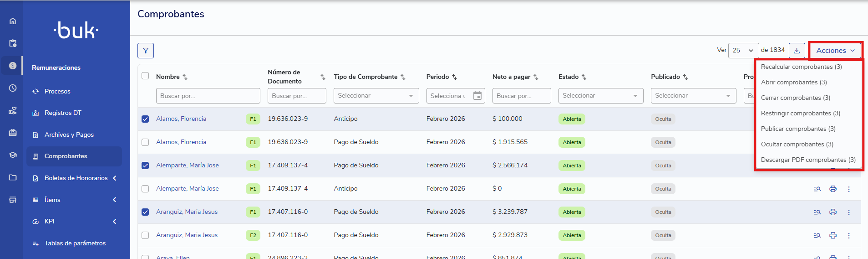Click the clock icon in the left rail
This screenshot has height=259, width=868.
click(13, 88)
